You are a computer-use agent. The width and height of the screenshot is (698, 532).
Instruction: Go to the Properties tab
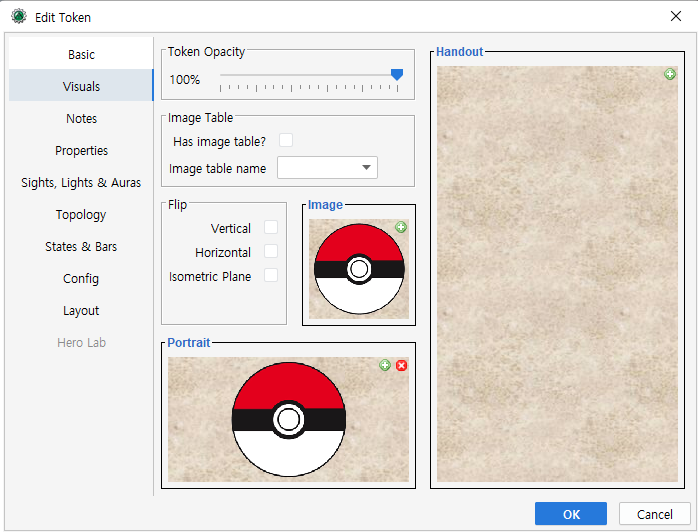(81, 150)
